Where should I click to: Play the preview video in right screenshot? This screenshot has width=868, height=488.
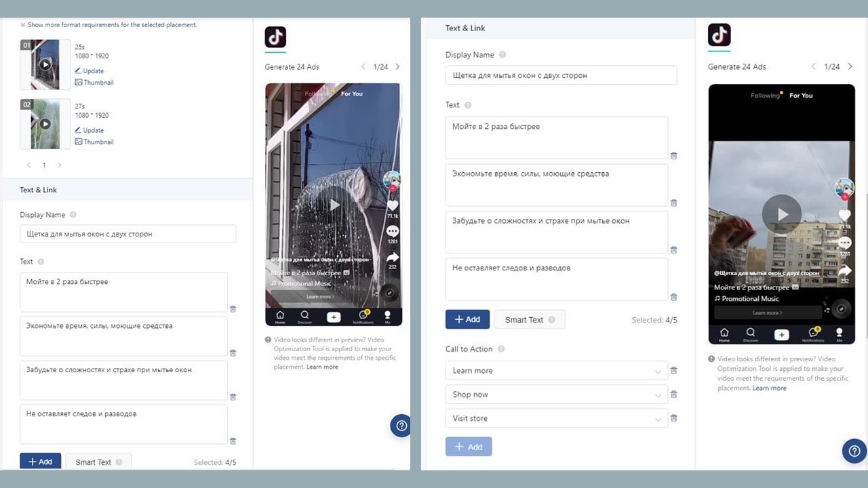tap(782, 214)
